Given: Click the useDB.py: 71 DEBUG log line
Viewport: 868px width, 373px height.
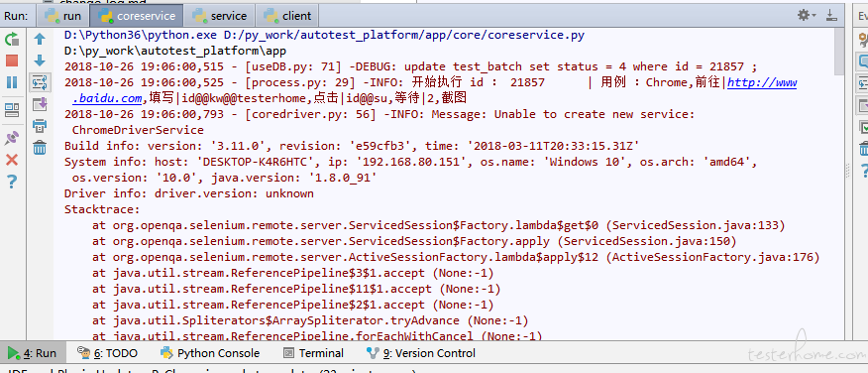Looking at the screenshot, I should pyautogui.click(x=410, y=67).
